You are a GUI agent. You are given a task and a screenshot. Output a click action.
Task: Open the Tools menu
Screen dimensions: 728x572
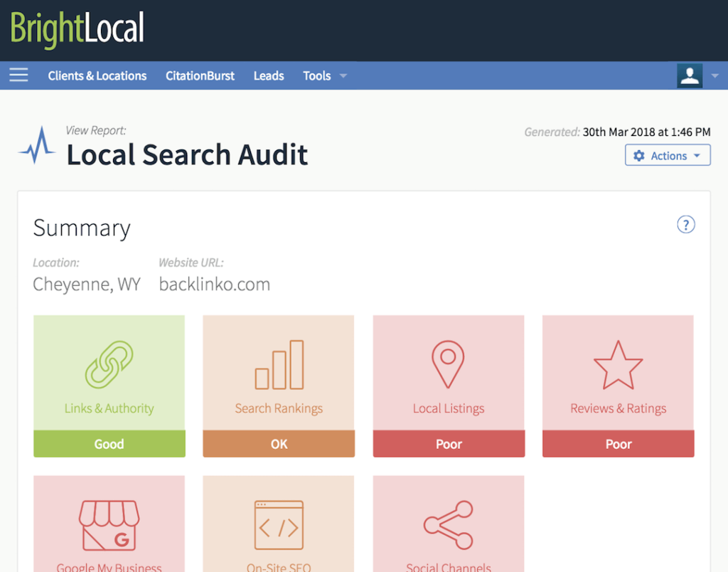click(316, 75)
